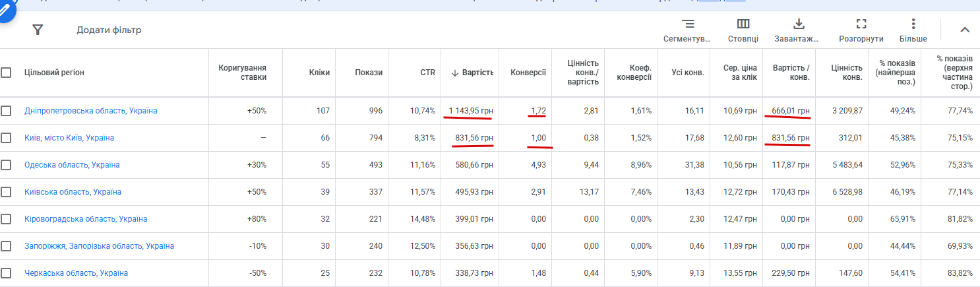Viewport: 980px width, 287px height.
Task: Select the Одеська область row checkbox
Action: 6,165
